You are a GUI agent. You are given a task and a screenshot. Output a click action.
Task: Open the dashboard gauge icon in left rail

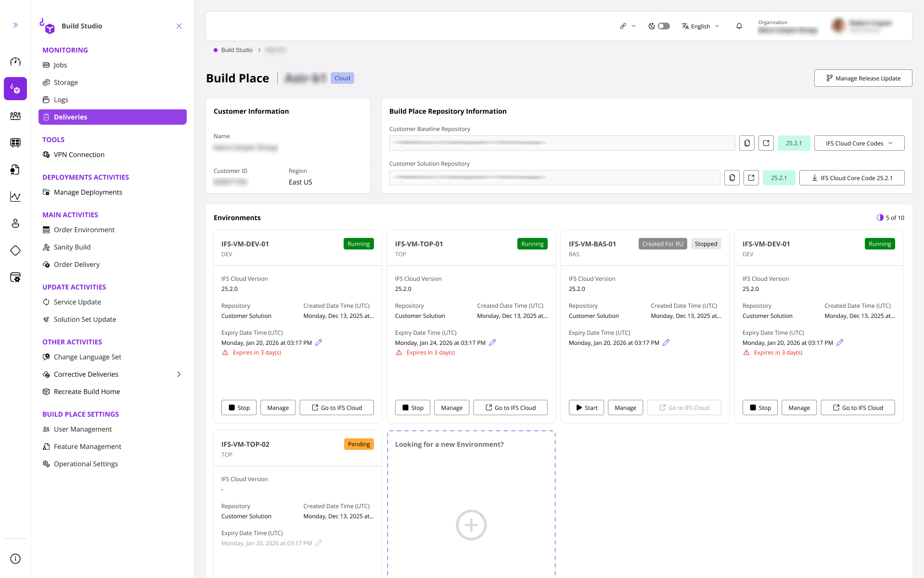click(15, 62)
